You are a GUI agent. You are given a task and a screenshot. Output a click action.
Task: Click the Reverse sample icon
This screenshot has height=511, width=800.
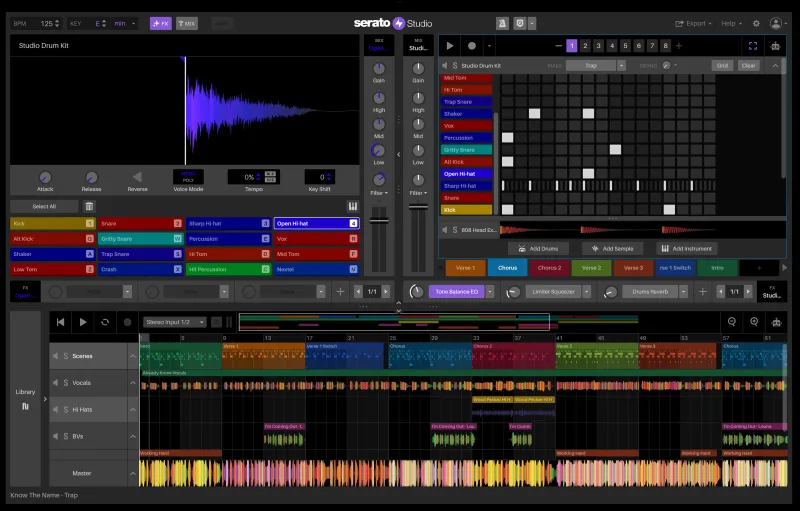coord(137,177)
